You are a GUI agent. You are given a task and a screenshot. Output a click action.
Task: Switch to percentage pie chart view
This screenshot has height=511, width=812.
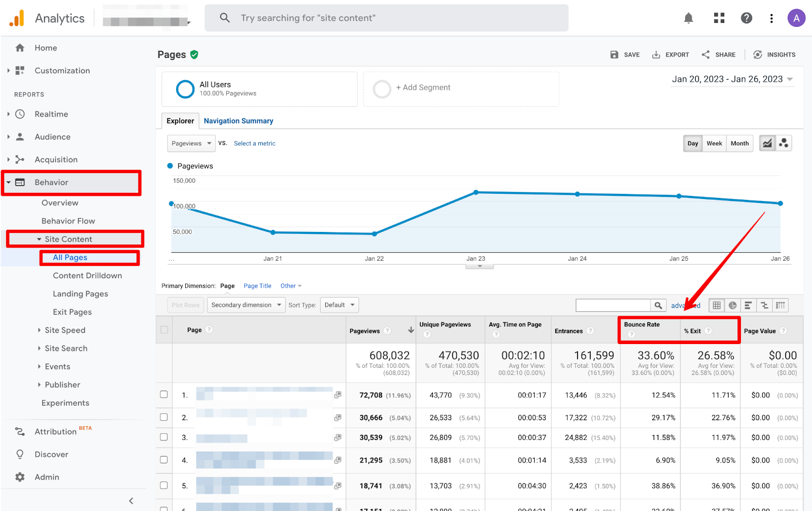pyautogui.click(x=732, y=305)
